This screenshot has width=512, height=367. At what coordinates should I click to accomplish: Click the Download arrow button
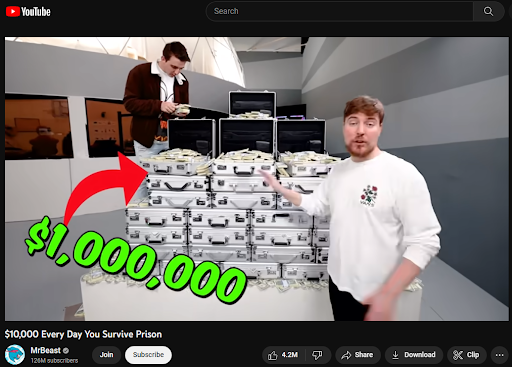coord(414,355)
